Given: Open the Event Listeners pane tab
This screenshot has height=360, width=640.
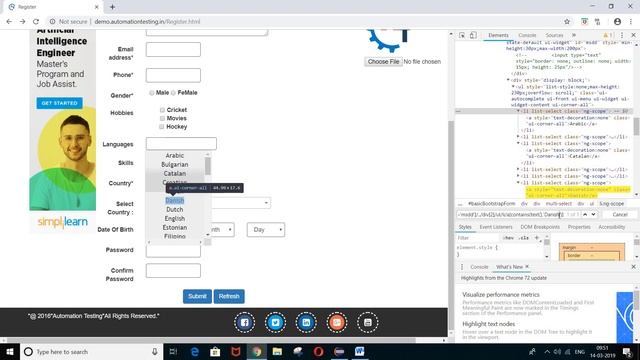Looking at the screenshot, I should coord(496,227).
